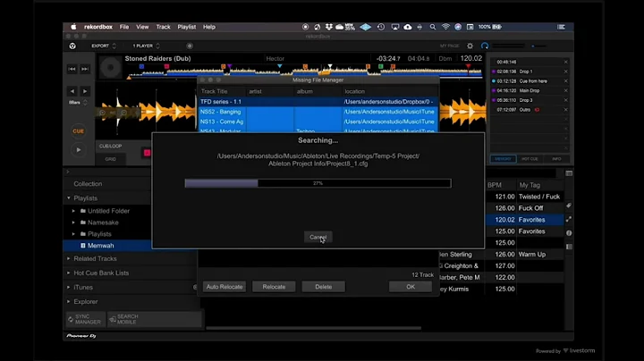Switch to the INFO tab
Image resolution: width=644 pixels, height=361 pixels.
click(556, 159)
